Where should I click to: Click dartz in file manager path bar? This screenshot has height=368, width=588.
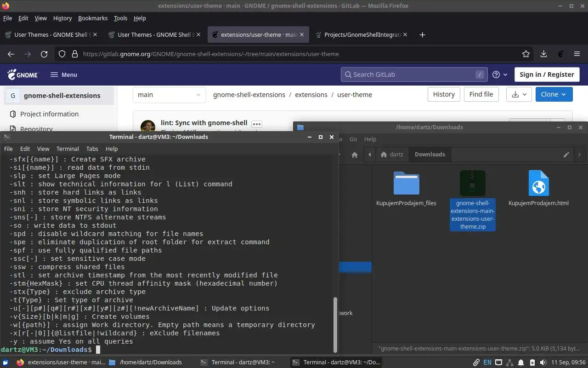tap(392, 155)
